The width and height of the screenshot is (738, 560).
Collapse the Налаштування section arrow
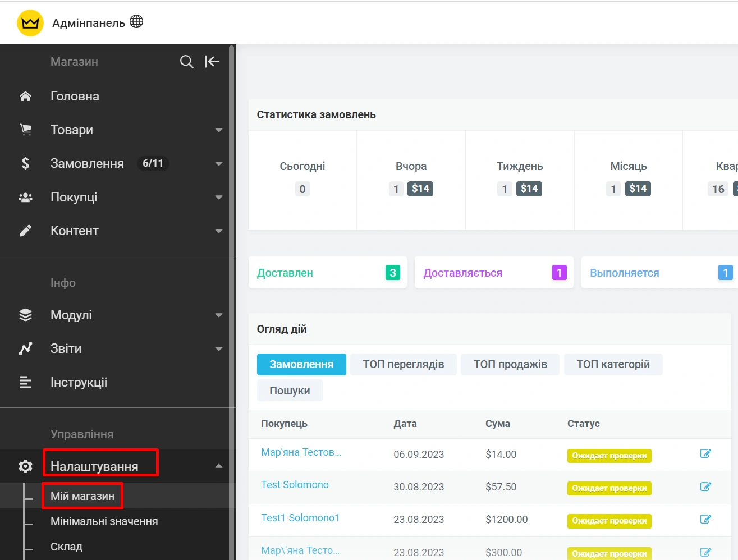219,466
